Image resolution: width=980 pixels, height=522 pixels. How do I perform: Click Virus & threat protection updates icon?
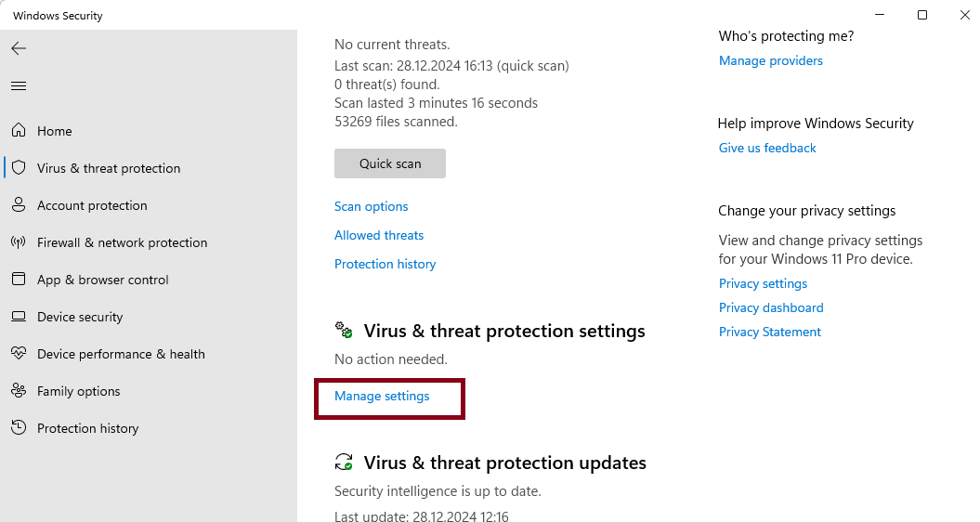click(344, 463)
